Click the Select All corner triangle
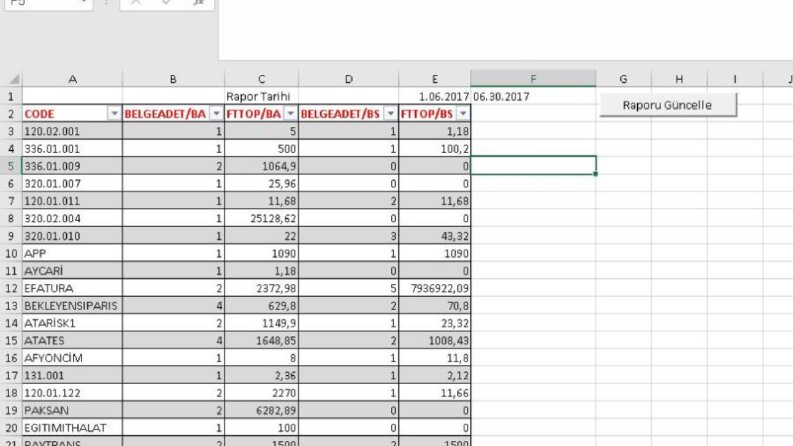The image size is (793, 446). [x=14, y=79]
